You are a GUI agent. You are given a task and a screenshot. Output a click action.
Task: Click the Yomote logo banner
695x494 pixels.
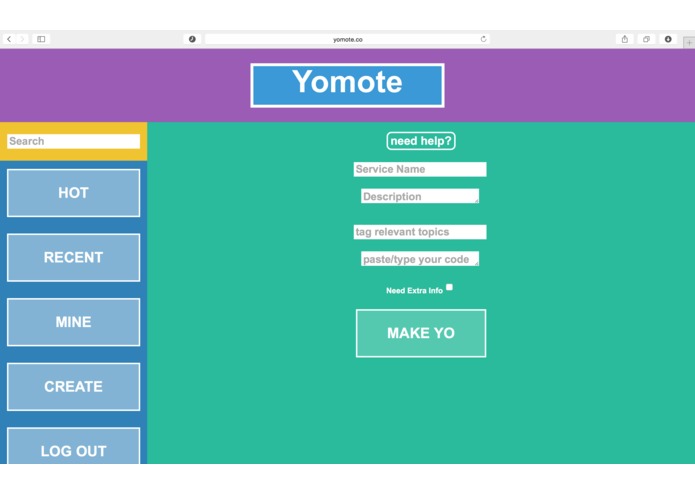pos(348,86)
